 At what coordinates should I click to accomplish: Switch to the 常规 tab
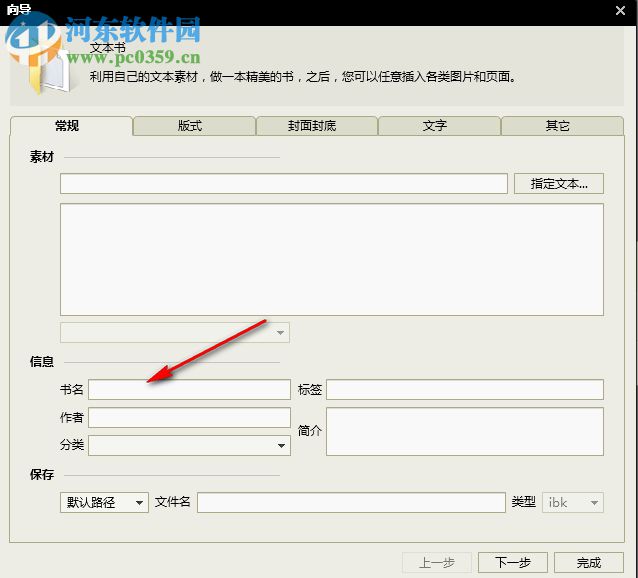[71, 126]
